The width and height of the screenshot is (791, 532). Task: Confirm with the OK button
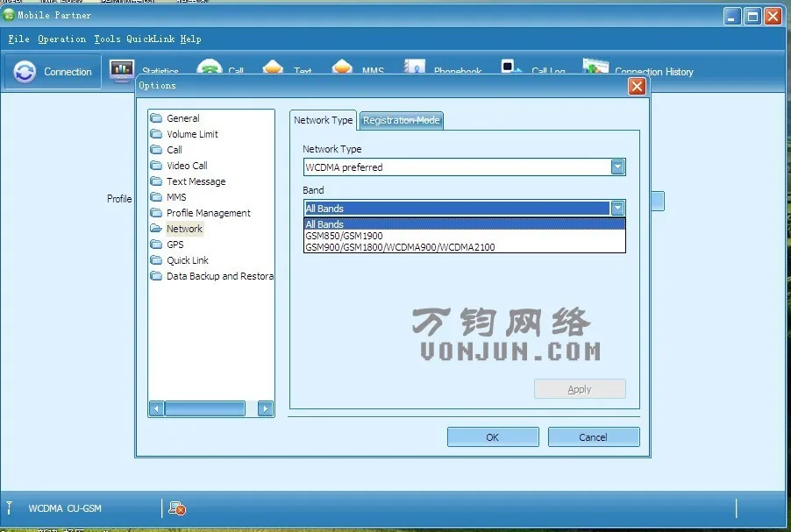pos(493,436)
